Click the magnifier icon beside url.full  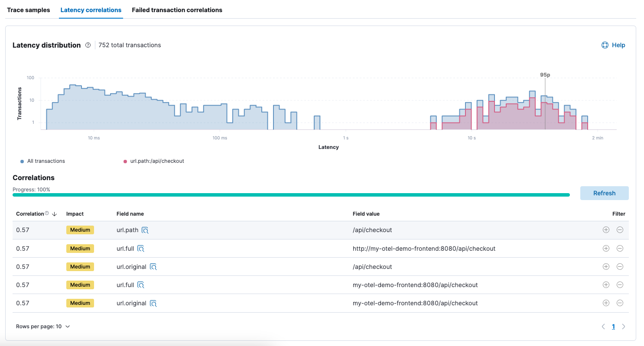tap(142, 248)
